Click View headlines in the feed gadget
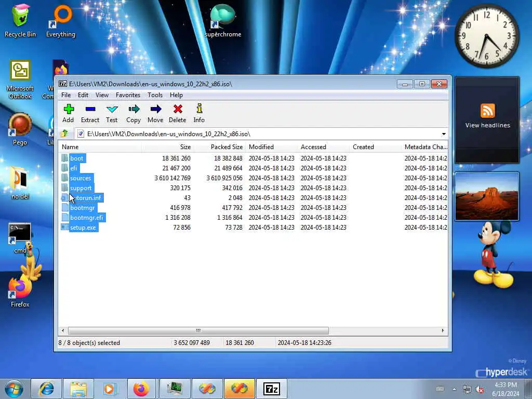Viewport: 532px width, 399px height. (x=487, y=125)
